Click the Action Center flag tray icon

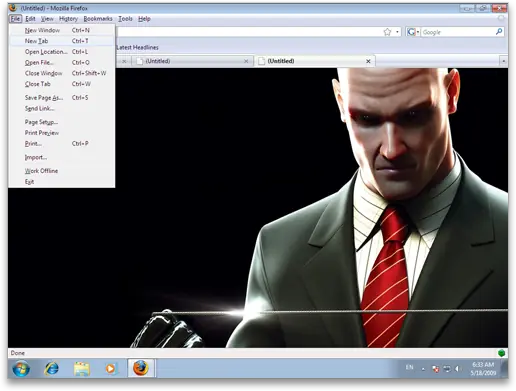click(435, 369)
